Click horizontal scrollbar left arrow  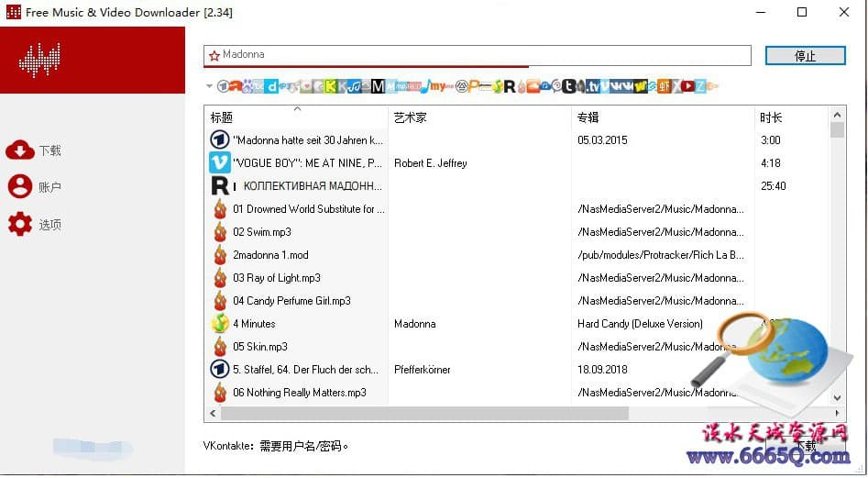[x=214, y=413]
